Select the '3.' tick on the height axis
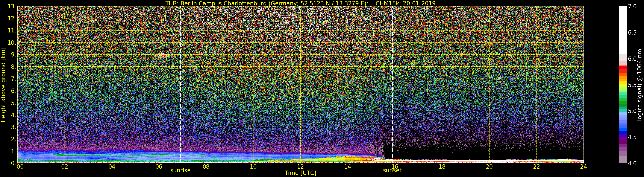644x177 pixels. click(13, 127)
